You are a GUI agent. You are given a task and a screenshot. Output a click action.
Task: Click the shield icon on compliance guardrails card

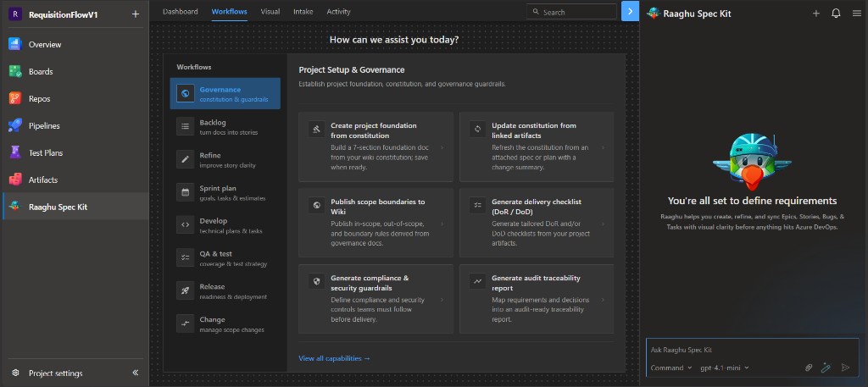317,281
